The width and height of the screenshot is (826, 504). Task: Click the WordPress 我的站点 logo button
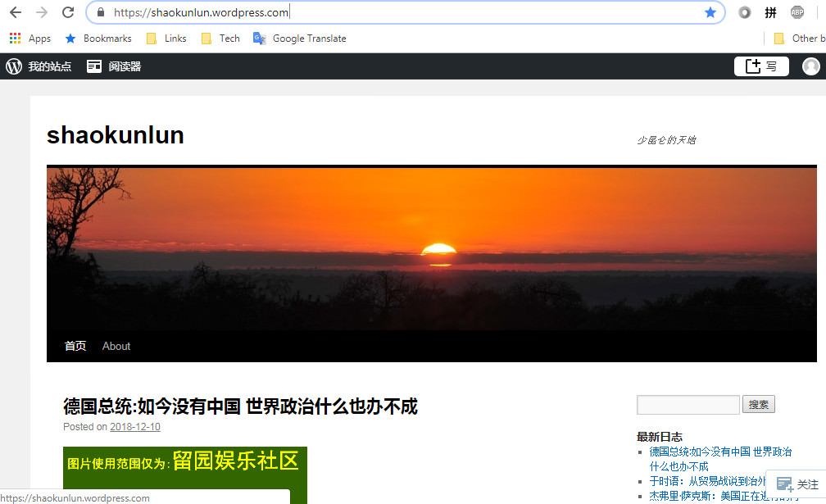click(x=39, y=66)
